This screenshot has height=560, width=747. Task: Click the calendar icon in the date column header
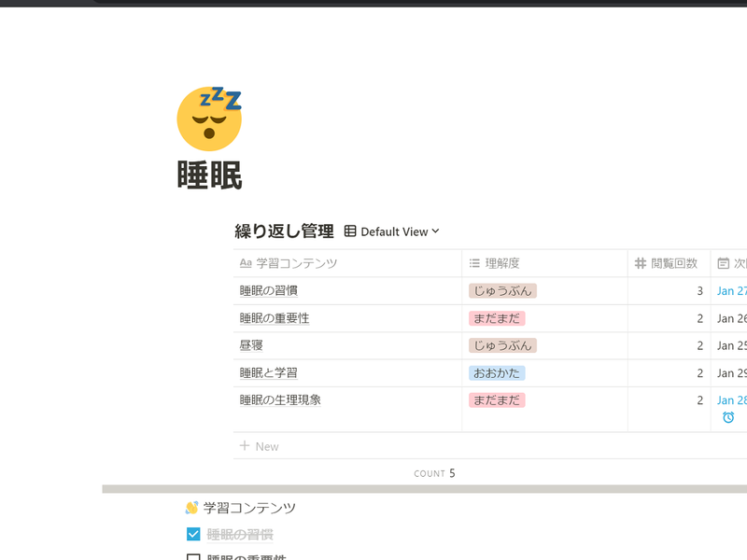click(x=723, y=263)
